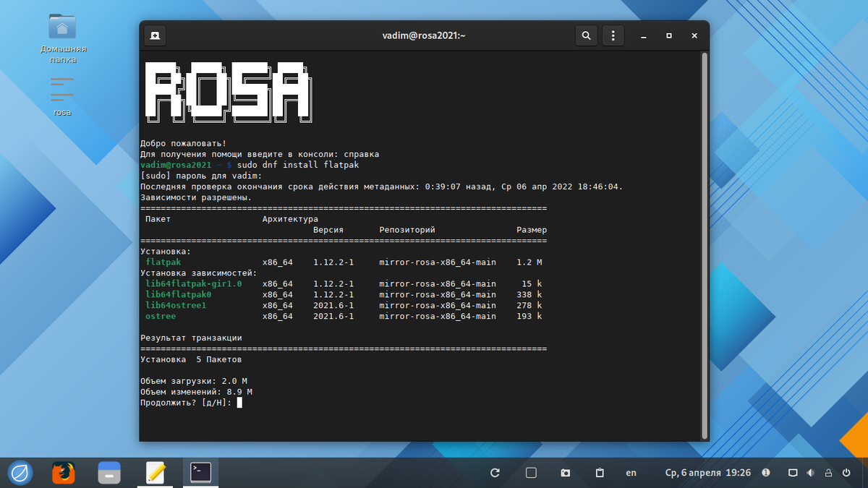
Task: Click the 'Репозиторий' column header
Action: point(407,229)
